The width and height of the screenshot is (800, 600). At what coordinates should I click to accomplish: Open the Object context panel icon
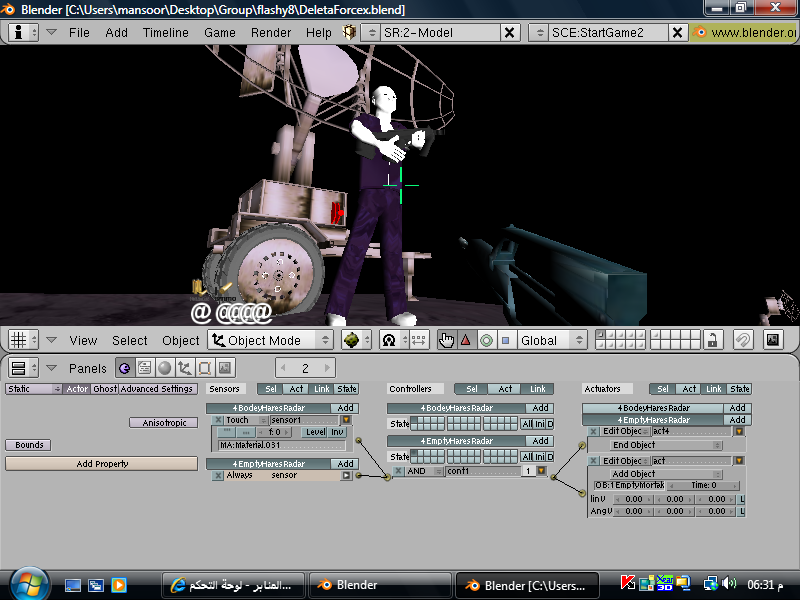[x=184, y=368]
